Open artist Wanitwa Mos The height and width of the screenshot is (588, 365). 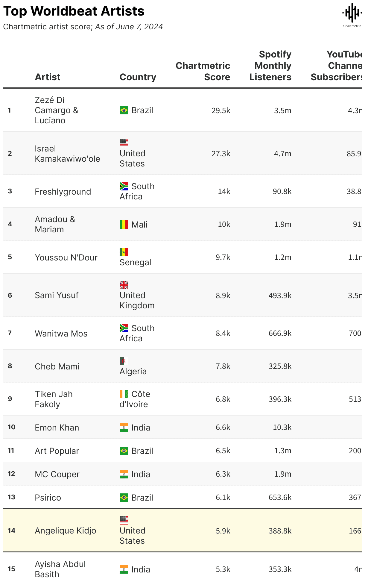[x=61, y=334]
